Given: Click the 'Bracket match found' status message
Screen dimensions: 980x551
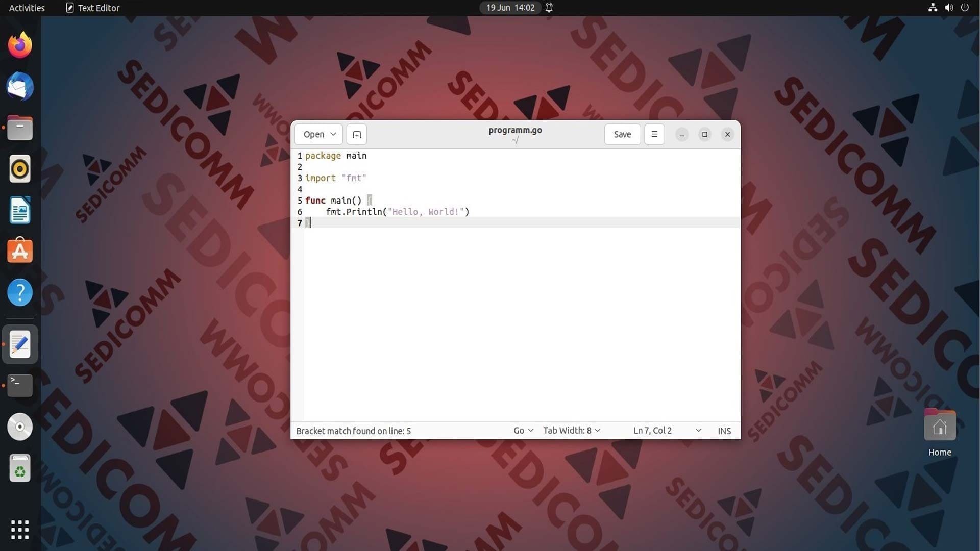Looking at the screenshot, I should point(353,431).
